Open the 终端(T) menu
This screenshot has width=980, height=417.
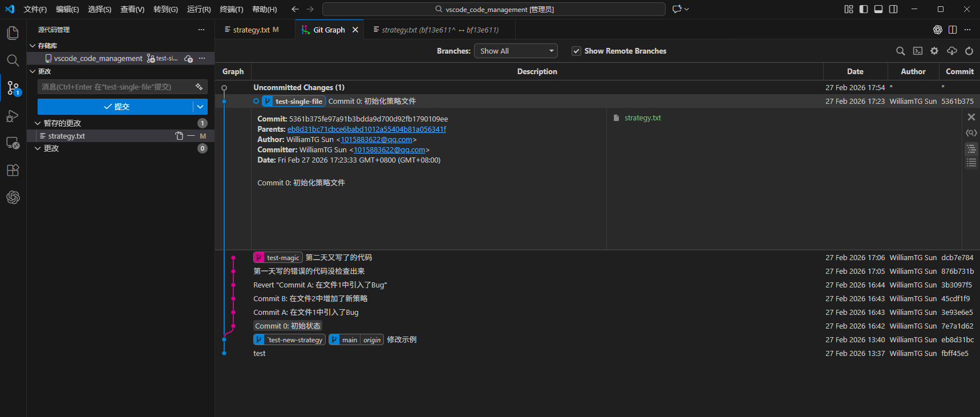pyautogui.click(x=232, y=9)
